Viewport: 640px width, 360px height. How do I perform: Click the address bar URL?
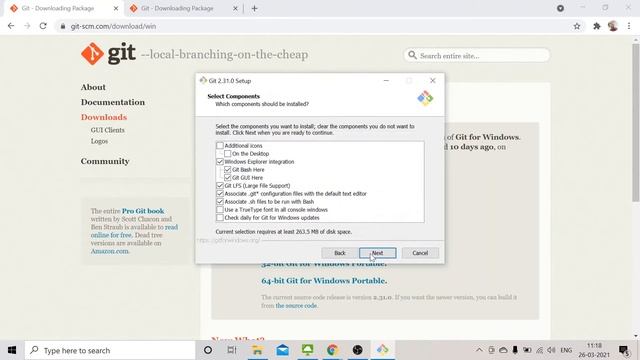113,27
